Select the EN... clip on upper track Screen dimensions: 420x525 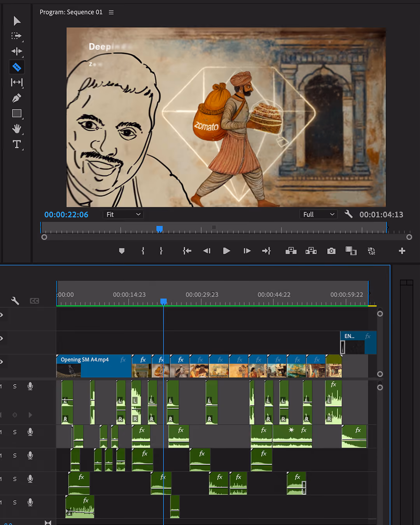click(x=358, y=343)
